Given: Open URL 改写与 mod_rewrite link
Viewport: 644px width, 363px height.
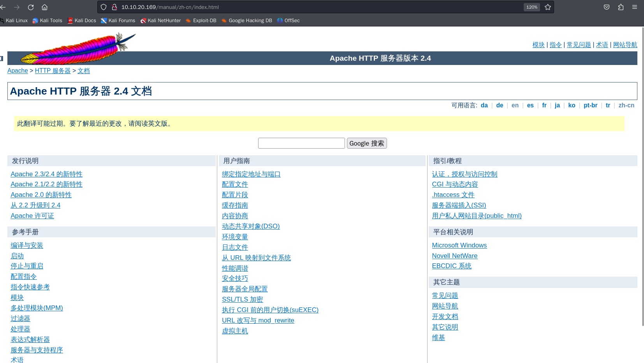Looking at the screenshot, I should [x=258, y=321].
